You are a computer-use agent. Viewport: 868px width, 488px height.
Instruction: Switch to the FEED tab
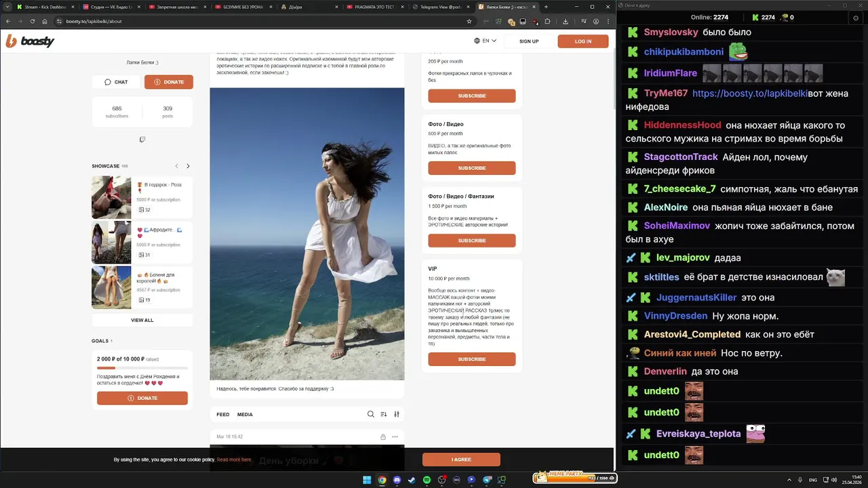pyautogui.click(x=223, y=414)
